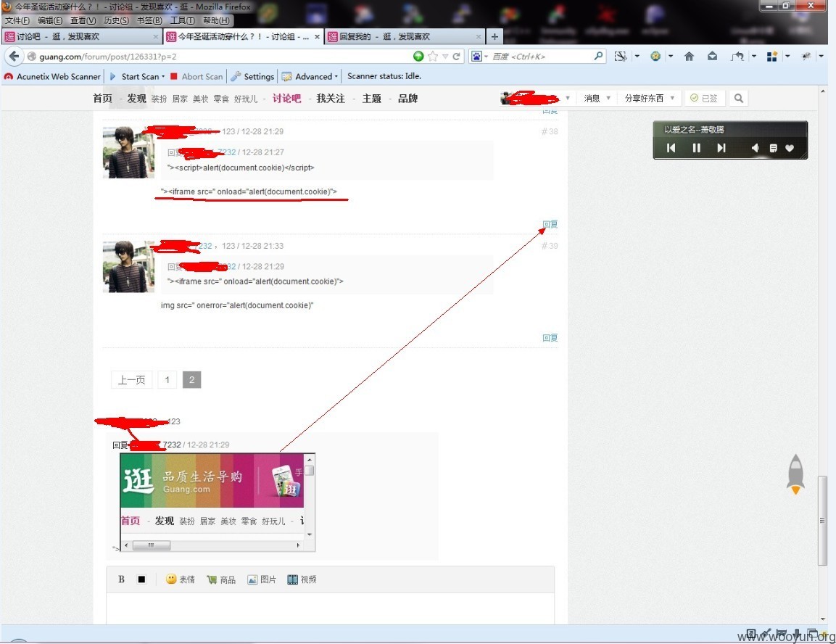Open Acunetix Settings
The width and height of the screenshot is (836, 644).
tap(253, 76)
